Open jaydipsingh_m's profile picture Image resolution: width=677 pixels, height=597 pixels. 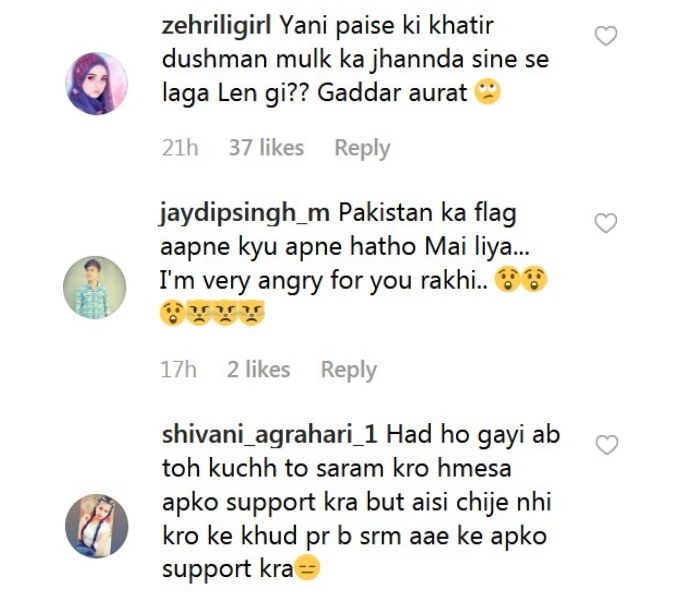coord(95,287)
